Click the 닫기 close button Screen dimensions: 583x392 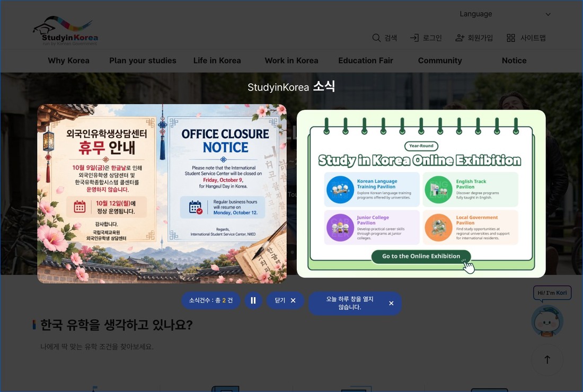tap(285, 300)
